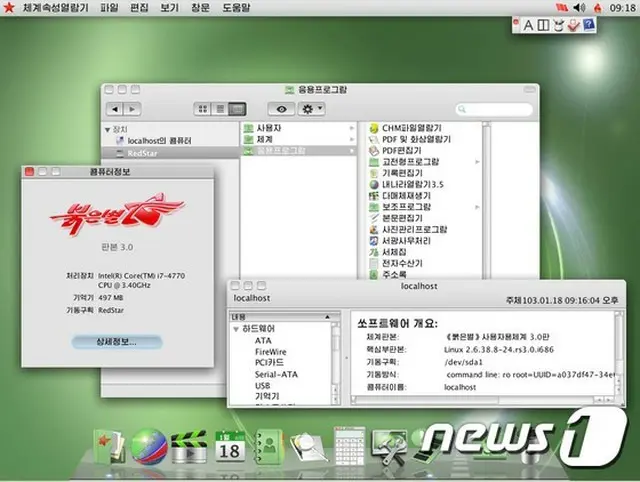This screenshot has height=482, width=640.
Task: Expand the arrow beside 고전형프로그람
Action: click(x=477, y=162)
